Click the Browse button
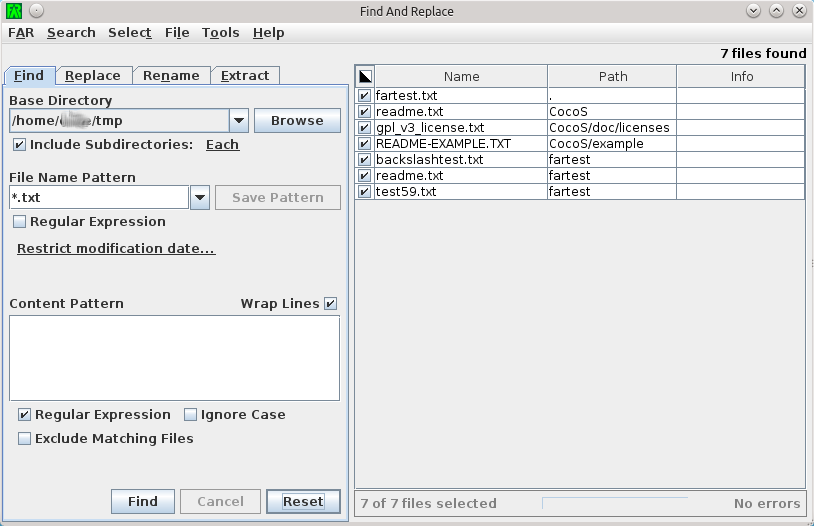 (297, 121)
